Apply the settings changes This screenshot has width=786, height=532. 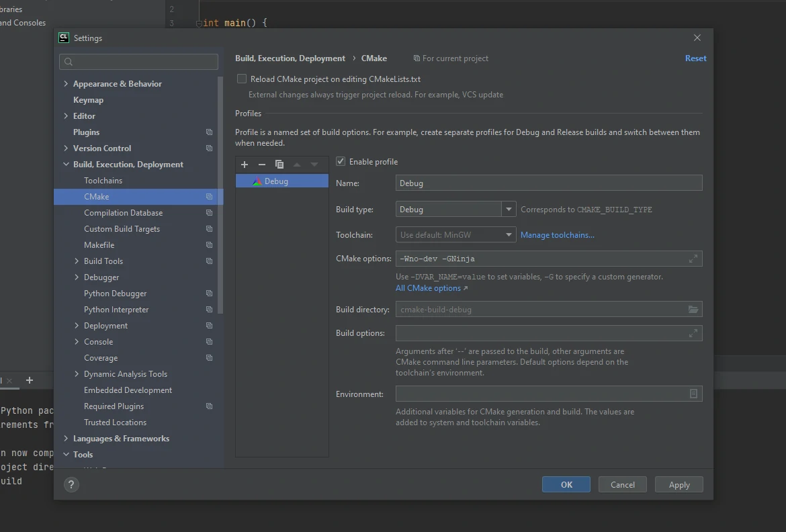[679, 485]
